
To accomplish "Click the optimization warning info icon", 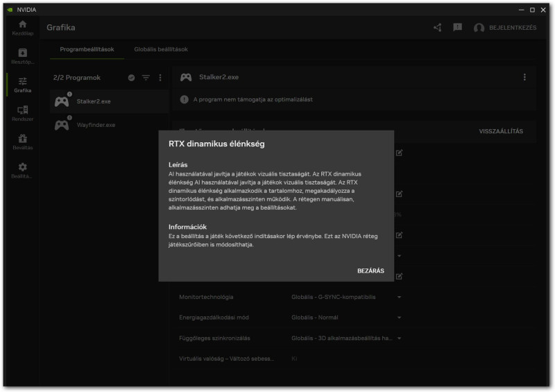I will 184,99.
